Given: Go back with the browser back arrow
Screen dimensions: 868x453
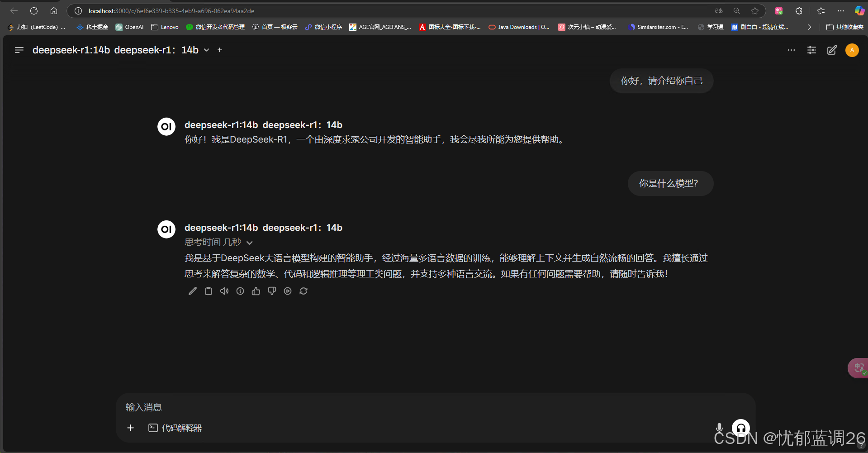Looking at the screenshot, I should point(14,11).
